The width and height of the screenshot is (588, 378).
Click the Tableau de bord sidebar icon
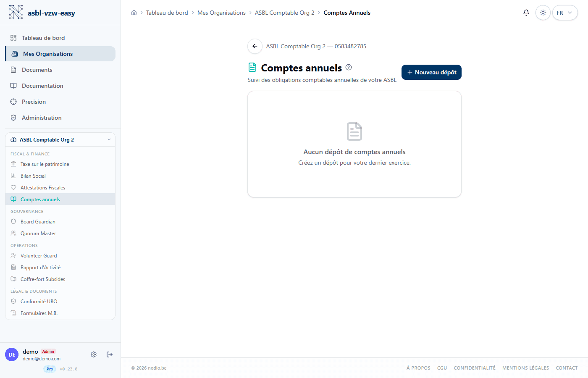click(x=13, y=38)
